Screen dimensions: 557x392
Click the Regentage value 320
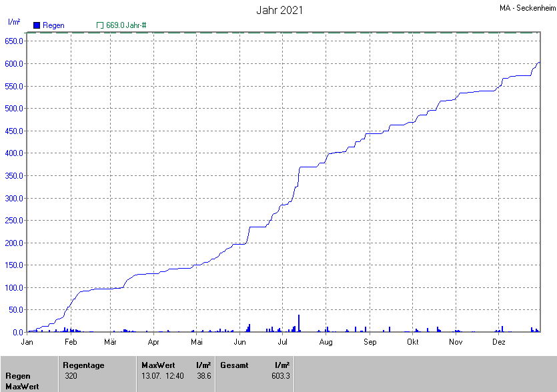71,376
